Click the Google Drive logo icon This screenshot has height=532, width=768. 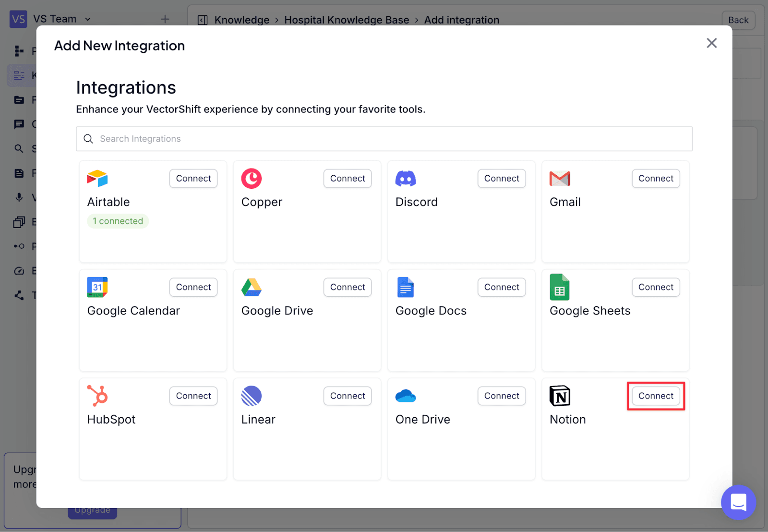[x=252, y=287]
